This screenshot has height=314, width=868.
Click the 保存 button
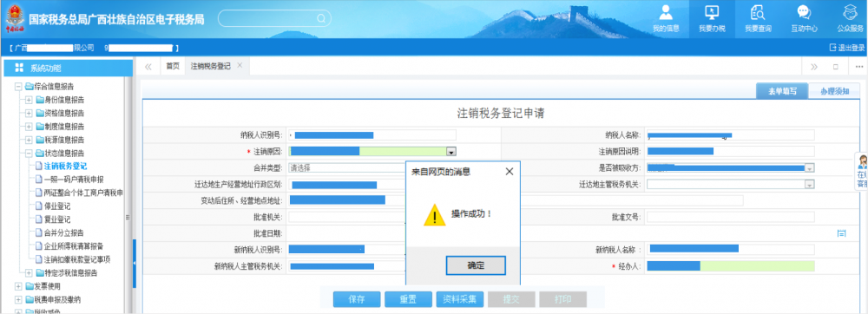tap(357, 299)
